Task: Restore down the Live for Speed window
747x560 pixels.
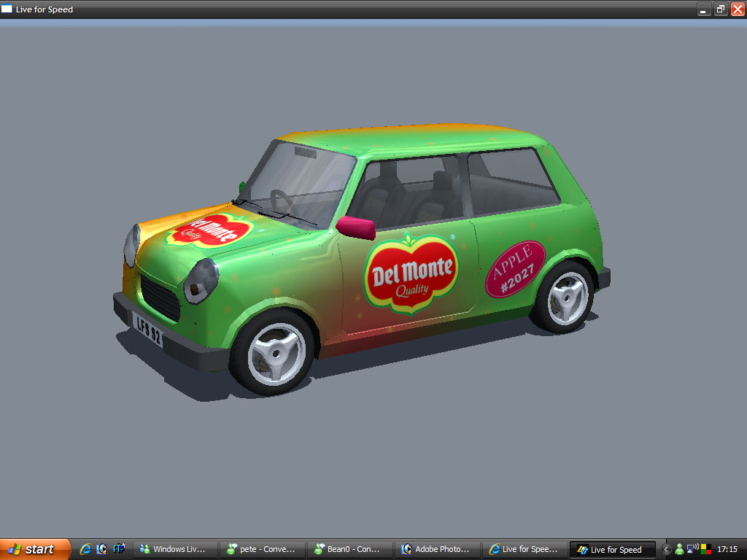Action: (x=720, y=9)
